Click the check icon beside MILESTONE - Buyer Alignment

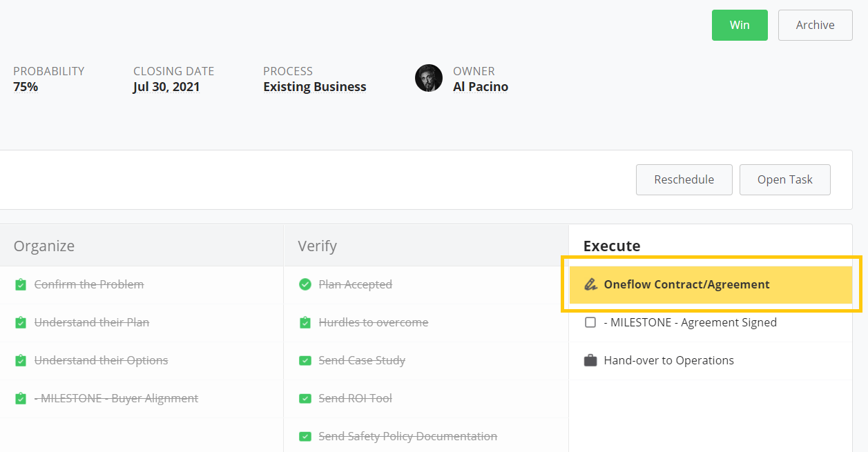point(20,397)
